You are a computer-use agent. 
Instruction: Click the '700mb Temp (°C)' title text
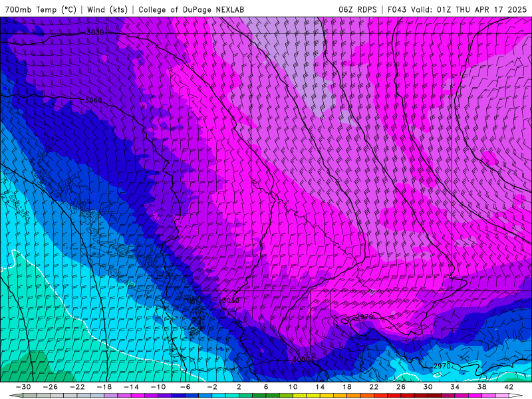click(x=41, y=9)
